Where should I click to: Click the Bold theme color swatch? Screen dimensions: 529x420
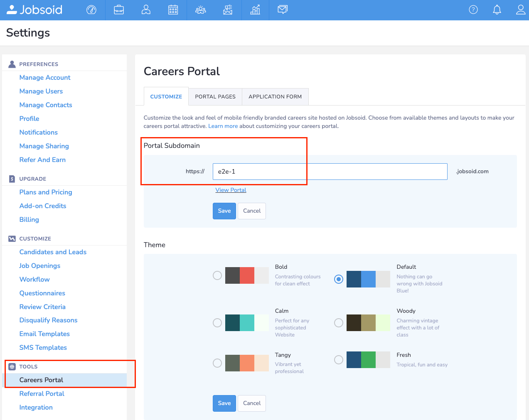point(247,275)
